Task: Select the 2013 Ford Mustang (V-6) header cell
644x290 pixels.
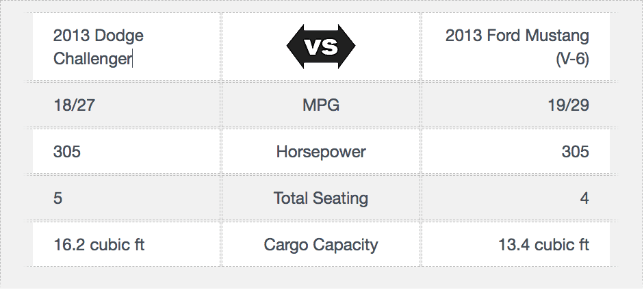Action: [x=515, y=47]
